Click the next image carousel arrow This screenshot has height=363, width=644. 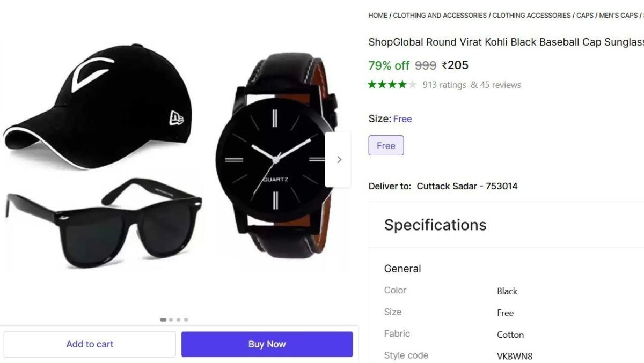tap(339, 159)
